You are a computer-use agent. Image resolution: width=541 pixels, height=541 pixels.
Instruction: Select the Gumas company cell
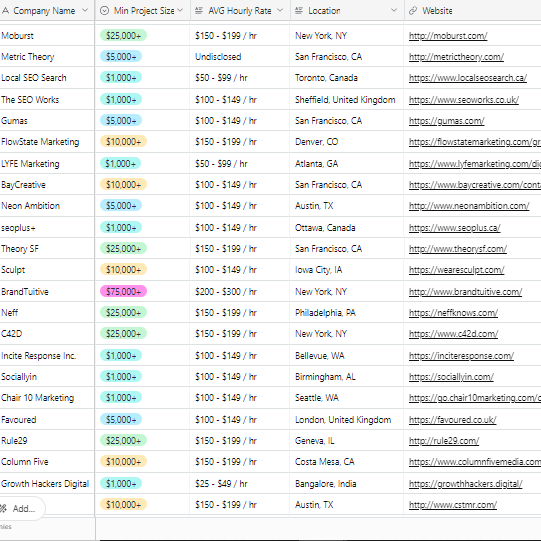coord(47,121)
